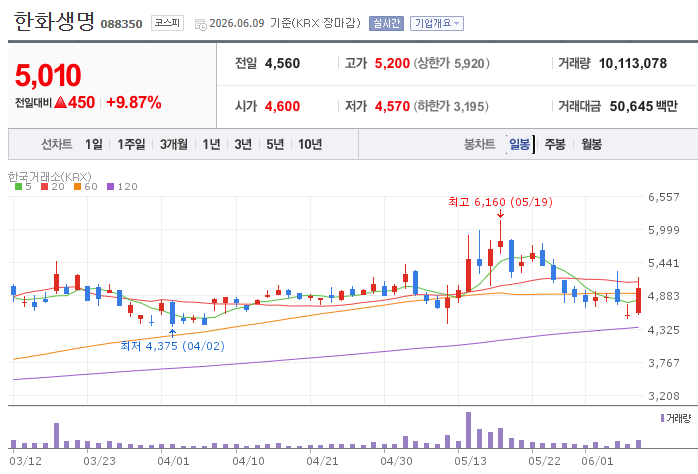Click the 전일 value 4,560

coord(282,63)
